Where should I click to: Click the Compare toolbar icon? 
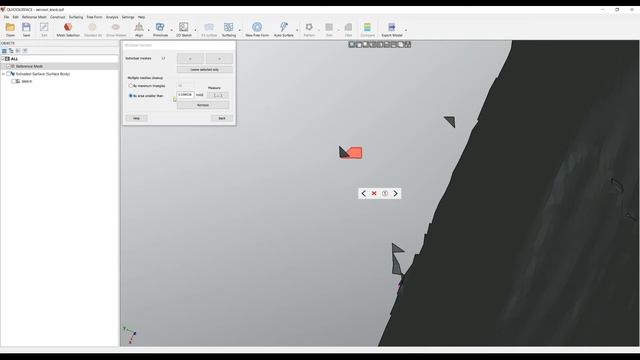[x=367, y=27]
